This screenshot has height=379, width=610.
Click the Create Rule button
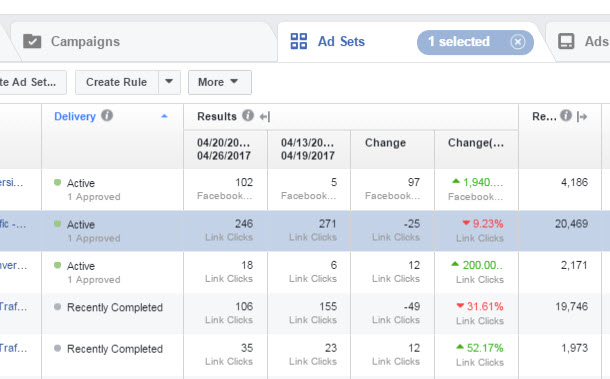[117, 82]
